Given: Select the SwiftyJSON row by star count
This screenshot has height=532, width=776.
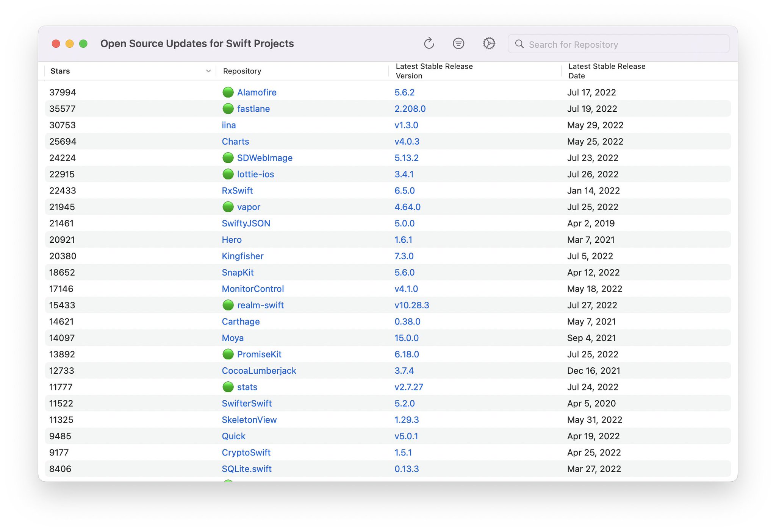Looking at the screenshot, I should pyautogui.click(x=61, y=223).
